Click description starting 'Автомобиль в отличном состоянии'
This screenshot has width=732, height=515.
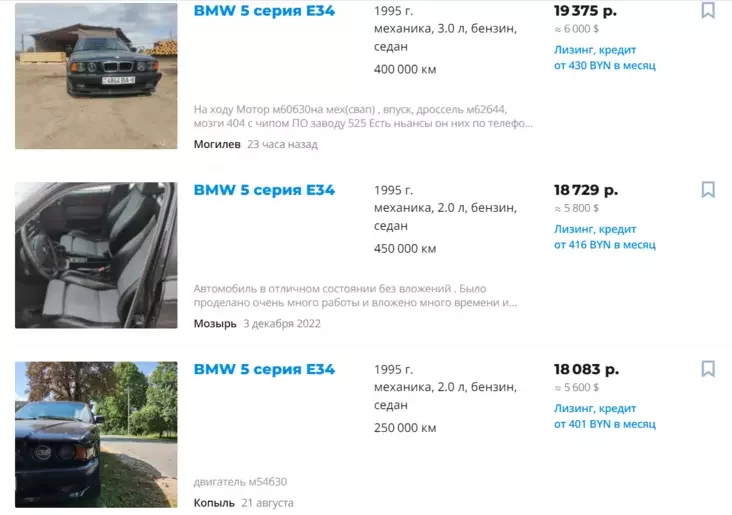click(x=355, y=296)
